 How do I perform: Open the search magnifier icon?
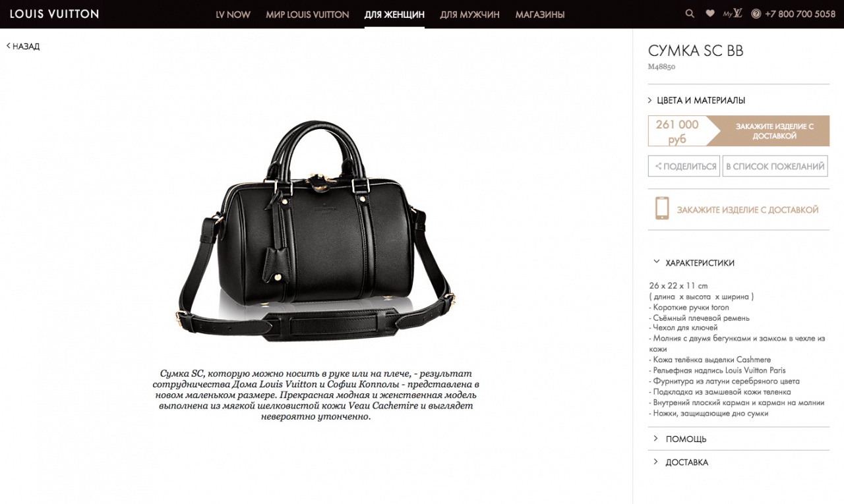click(x=690, y=14)
